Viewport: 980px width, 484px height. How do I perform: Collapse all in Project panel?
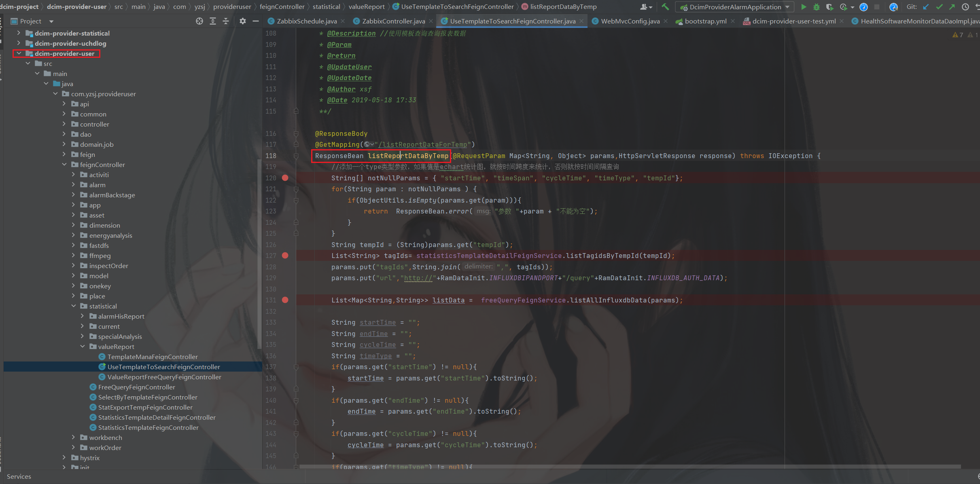226,21
